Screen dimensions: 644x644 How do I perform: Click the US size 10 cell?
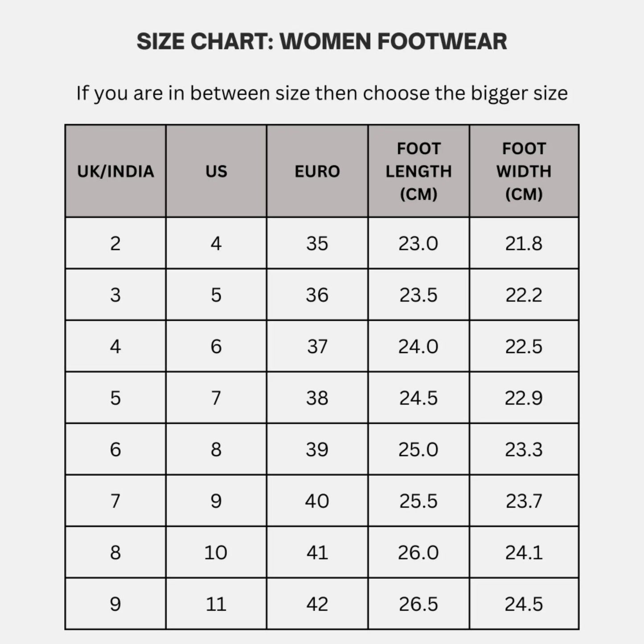[216, 553]
